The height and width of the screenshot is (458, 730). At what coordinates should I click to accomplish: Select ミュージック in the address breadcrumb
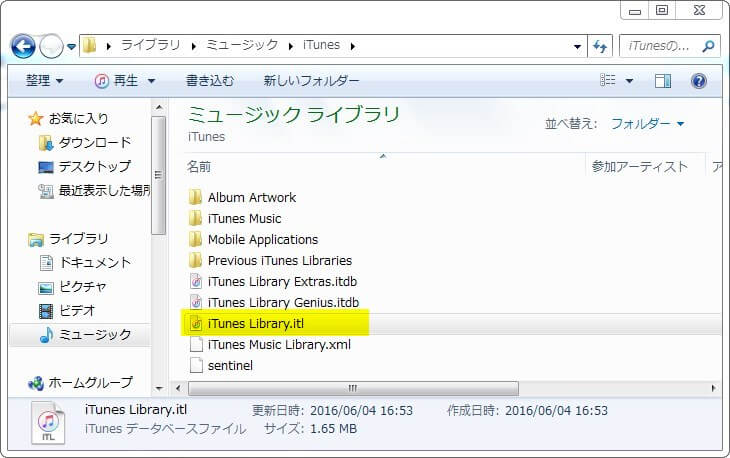pyautogui.click(x=242, y=45)
